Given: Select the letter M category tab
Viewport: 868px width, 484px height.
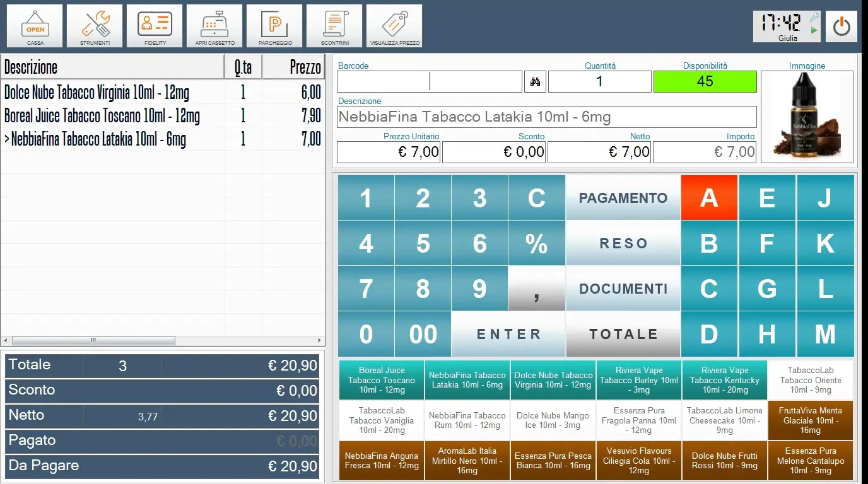Looking at the screenshot, I should pos(825,334).
